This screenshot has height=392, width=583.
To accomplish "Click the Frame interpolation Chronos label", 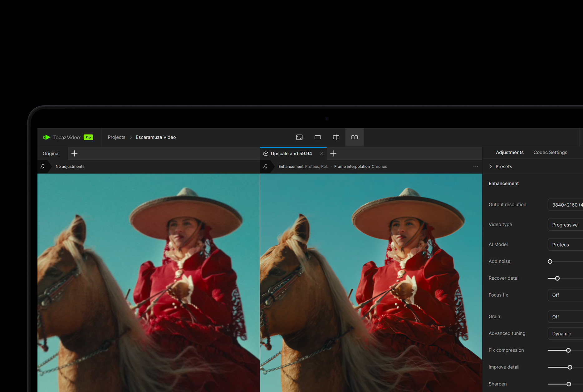I will coord(360,167).
